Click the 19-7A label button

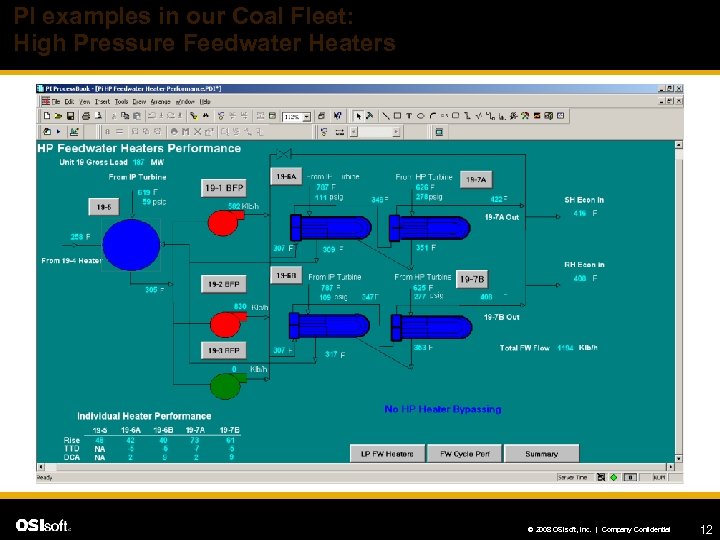(x=476, y=180)
